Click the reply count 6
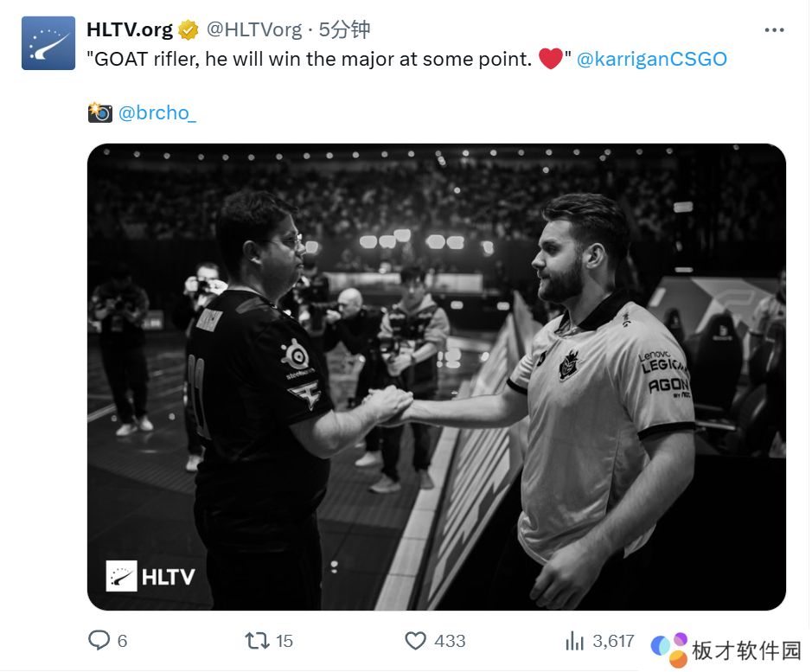 click(122, 642)
